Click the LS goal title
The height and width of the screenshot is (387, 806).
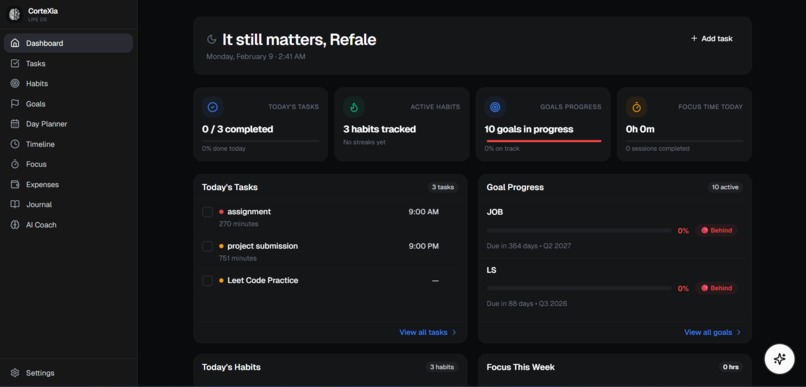[x=491, y=270]
